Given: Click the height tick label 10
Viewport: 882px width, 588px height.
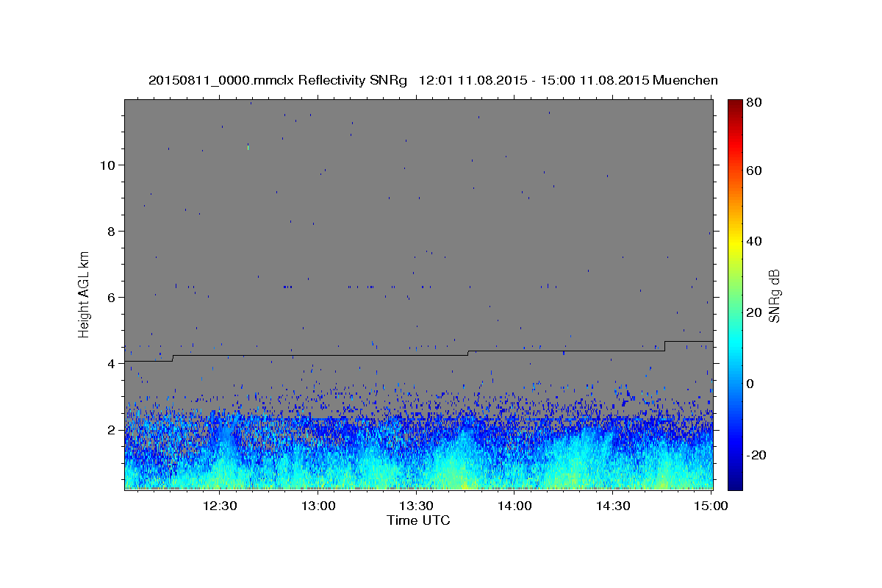Looking at the screenshot, I should tap(107, 165).
